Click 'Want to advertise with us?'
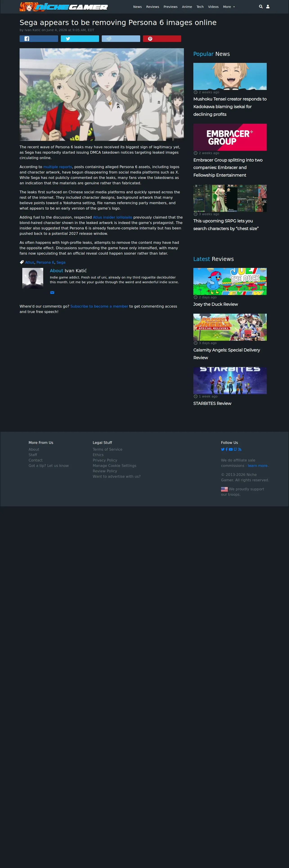The width and height of the screenshot is (289, 868). [117, 476]
